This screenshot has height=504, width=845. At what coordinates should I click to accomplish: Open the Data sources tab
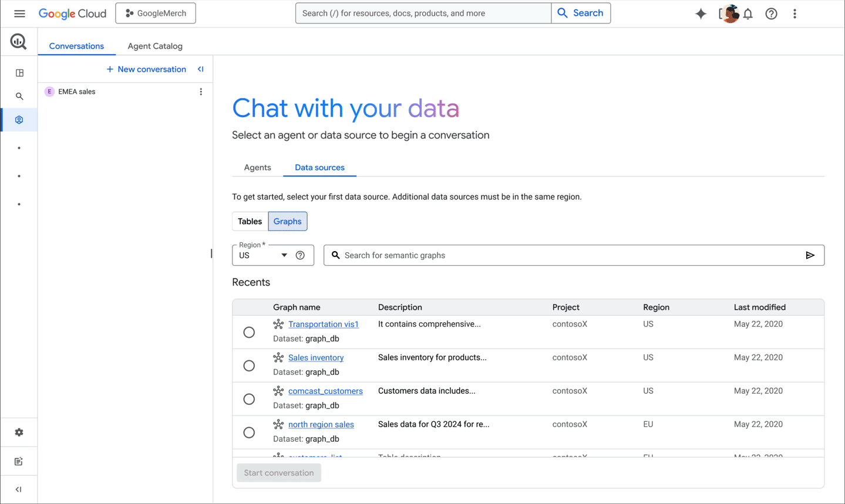(319, 167)
